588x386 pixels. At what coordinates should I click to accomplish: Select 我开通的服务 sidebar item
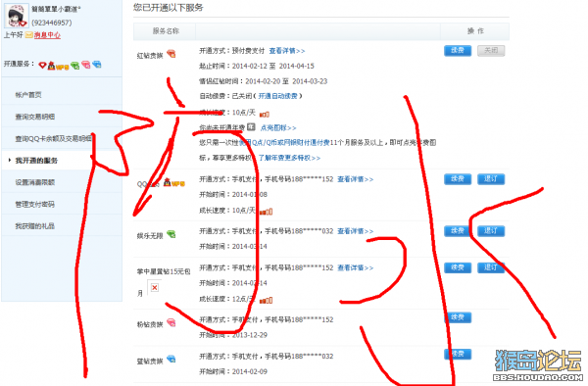pos(36,161)
